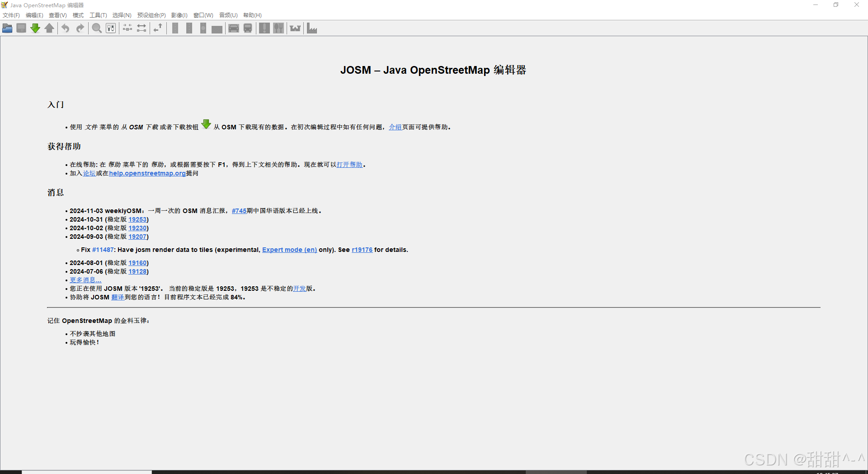Screen dimensions: 868x474
Task: Open ticket #11487 link
Action: [x=103, y=250]
